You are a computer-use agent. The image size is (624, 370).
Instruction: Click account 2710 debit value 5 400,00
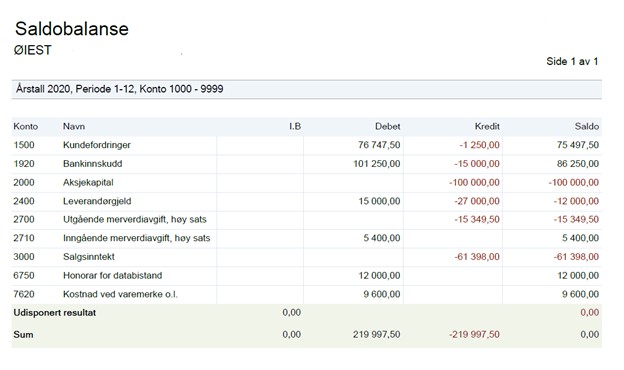click(382, 238)
